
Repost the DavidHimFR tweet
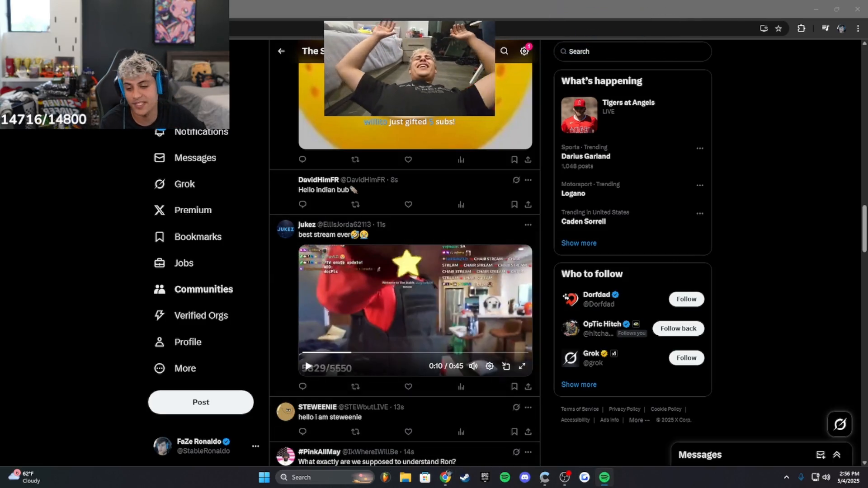pos(355,204)
